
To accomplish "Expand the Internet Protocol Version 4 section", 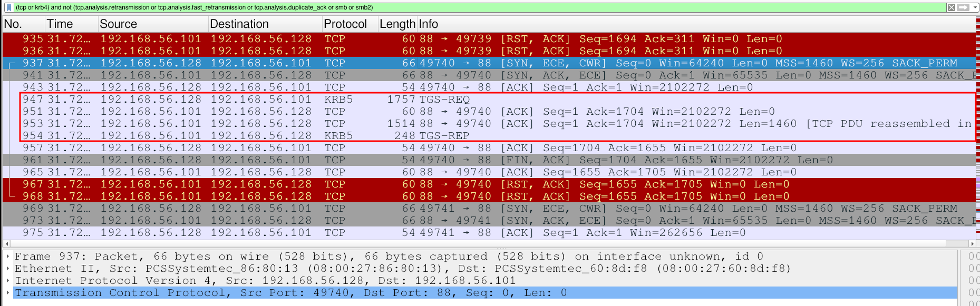I will coord(8,281).
